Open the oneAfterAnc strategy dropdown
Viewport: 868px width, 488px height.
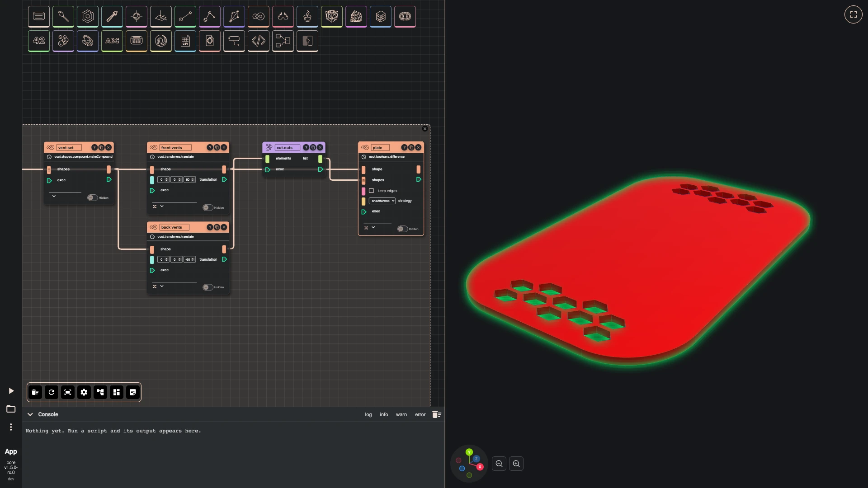coord(382,201)
